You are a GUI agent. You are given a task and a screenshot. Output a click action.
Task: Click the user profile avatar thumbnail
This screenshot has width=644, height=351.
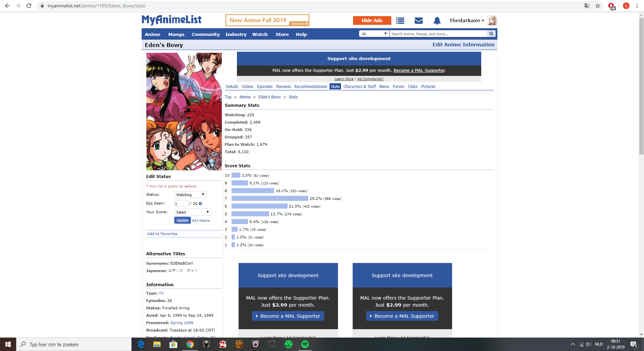tap(492, 20)
